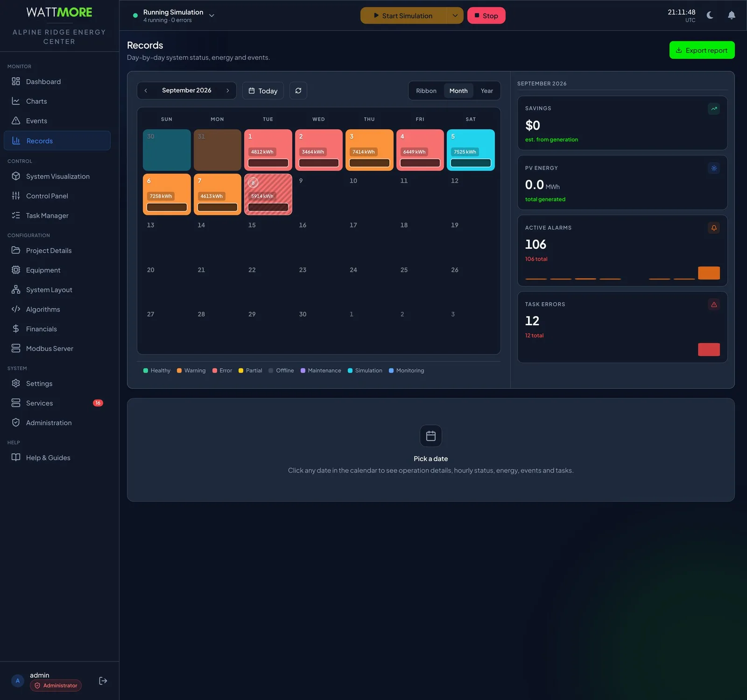Switch calendar to Ribbon view
747x700 pixels.
[426, 91]
